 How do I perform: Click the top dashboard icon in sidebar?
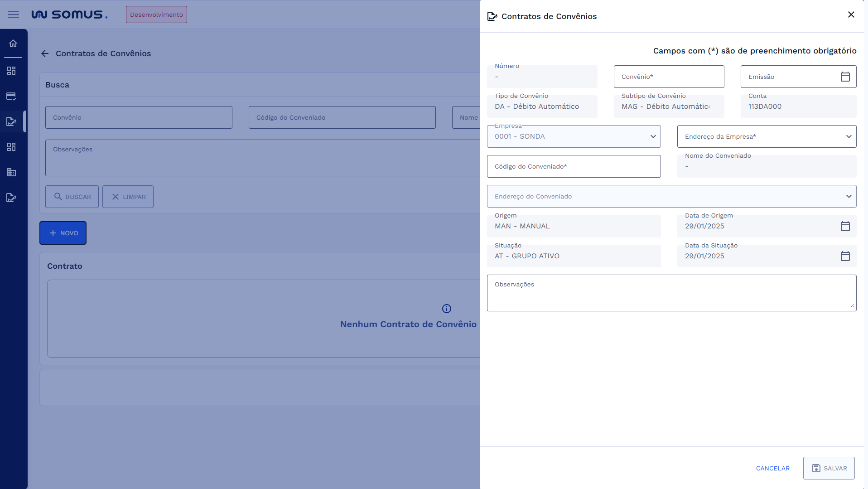[x=11, y=71]
